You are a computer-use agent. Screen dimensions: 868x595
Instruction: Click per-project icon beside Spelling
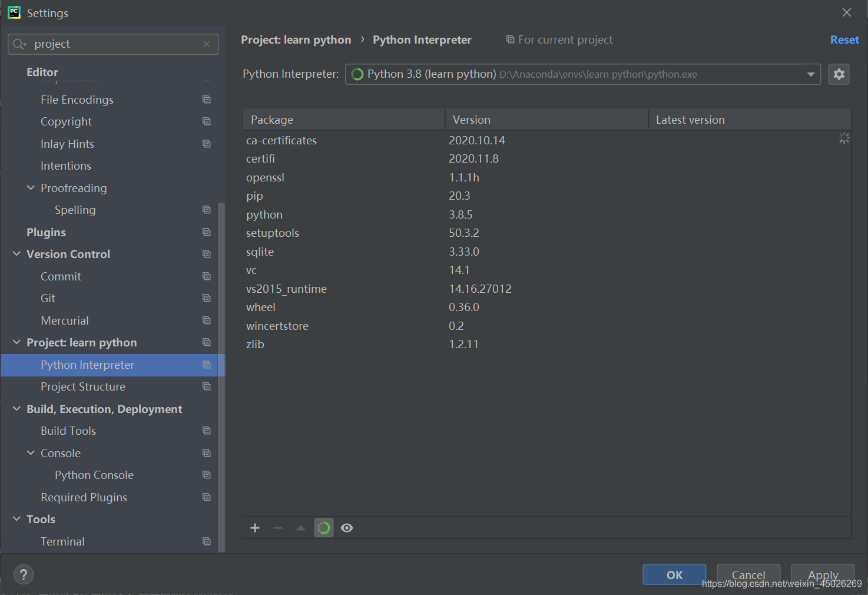click(207, 210)
